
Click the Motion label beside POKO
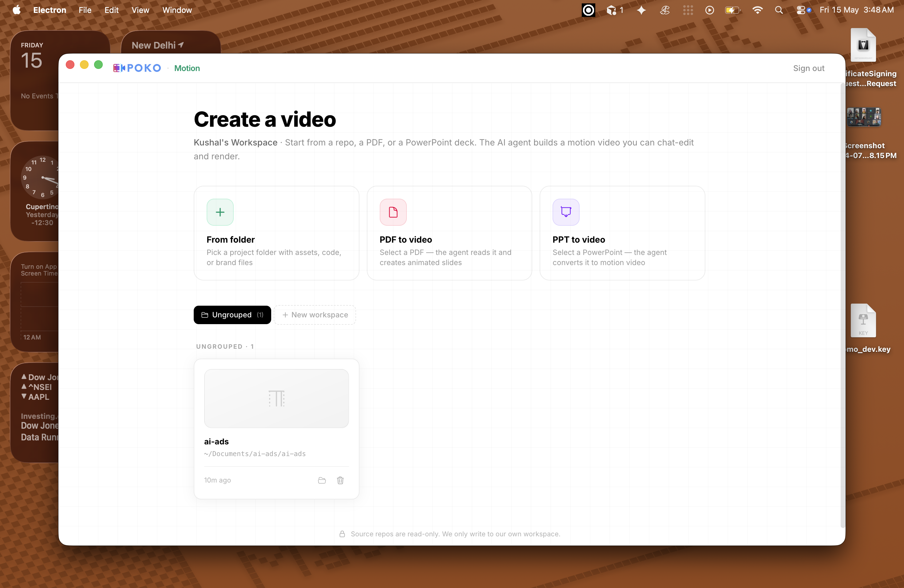point(187,68)
